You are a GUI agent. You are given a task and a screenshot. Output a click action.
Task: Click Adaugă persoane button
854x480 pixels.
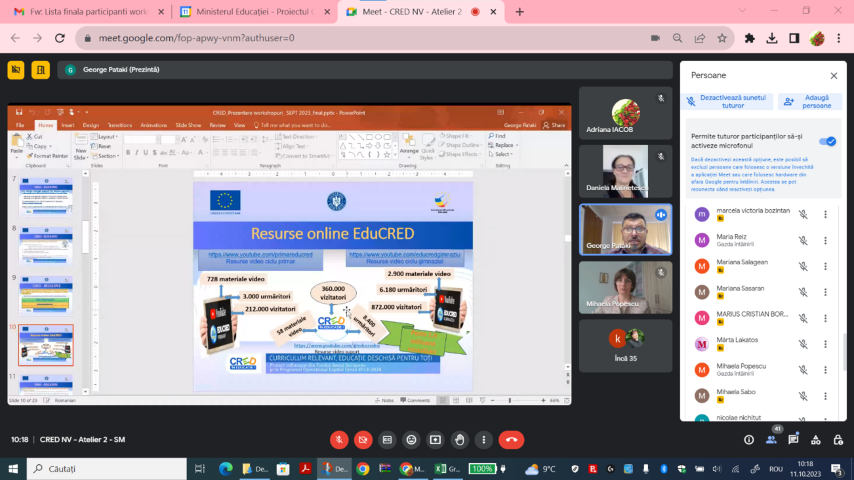(x=810, y=101)
